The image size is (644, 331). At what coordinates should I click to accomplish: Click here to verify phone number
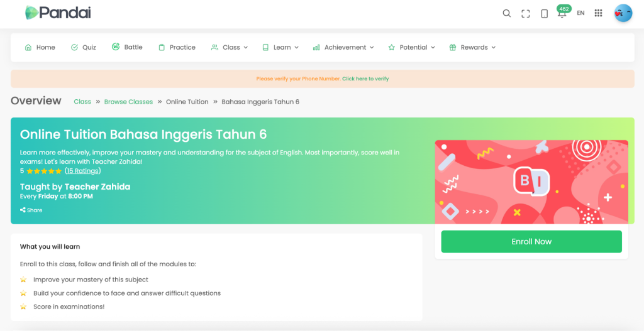coord(365,79)
